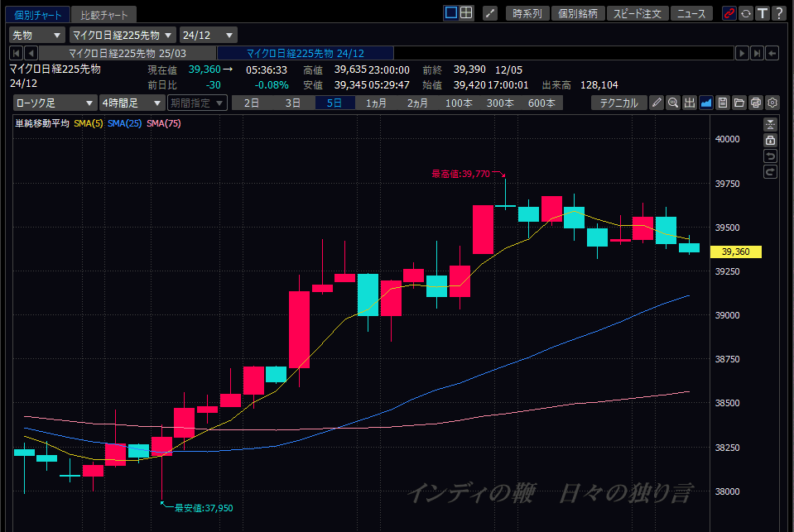794x532 pixels.
Task: Open the folder icon in chart toolbar
Action: click(739, 103)
